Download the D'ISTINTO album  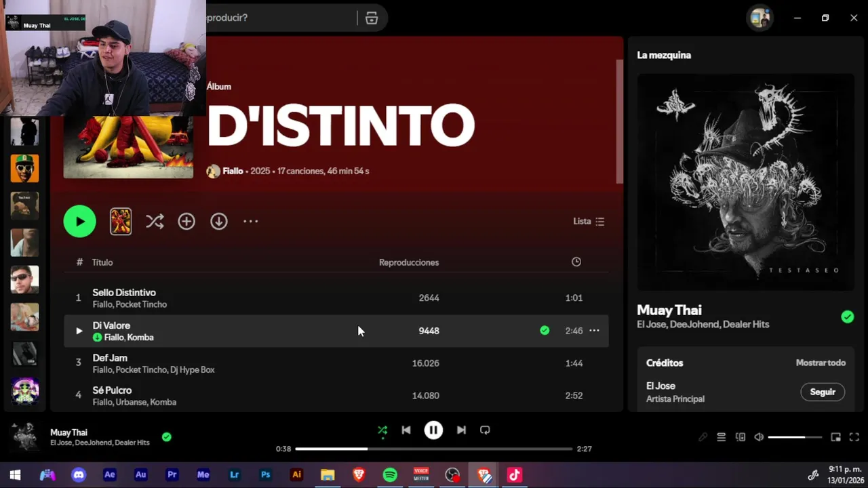[x=218, y=222]
